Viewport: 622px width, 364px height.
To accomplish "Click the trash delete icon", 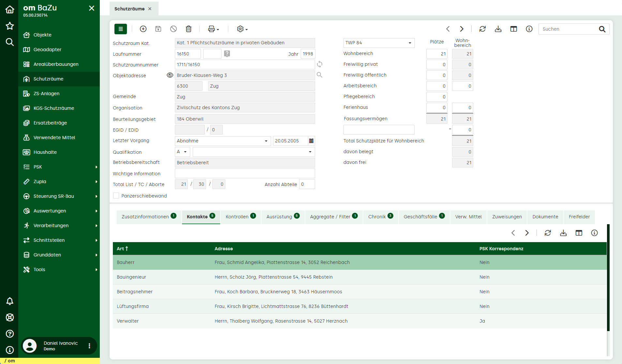I will 189,29.
